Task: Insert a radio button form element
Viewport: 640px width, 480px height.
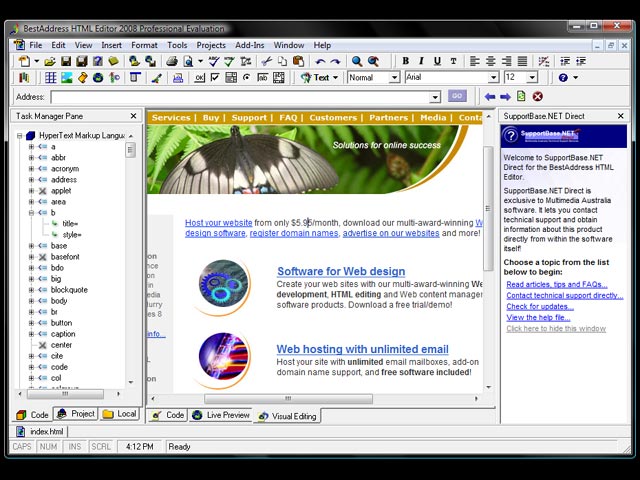Action: 247,77
